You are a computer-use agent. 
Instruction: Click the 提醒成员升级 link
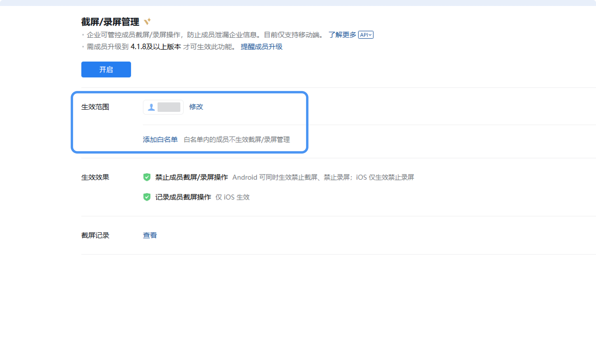click(261, 47)
